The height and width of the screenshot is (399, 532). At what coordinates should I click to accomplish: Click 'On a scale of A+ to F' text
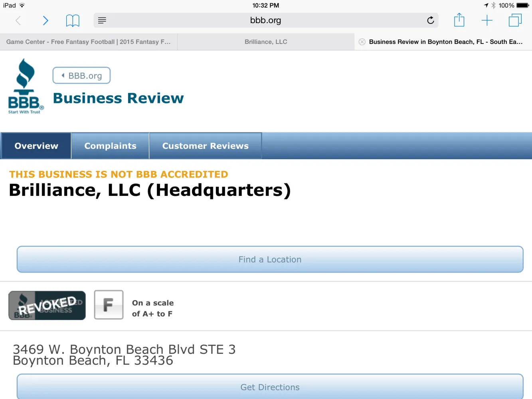(153, 308)
